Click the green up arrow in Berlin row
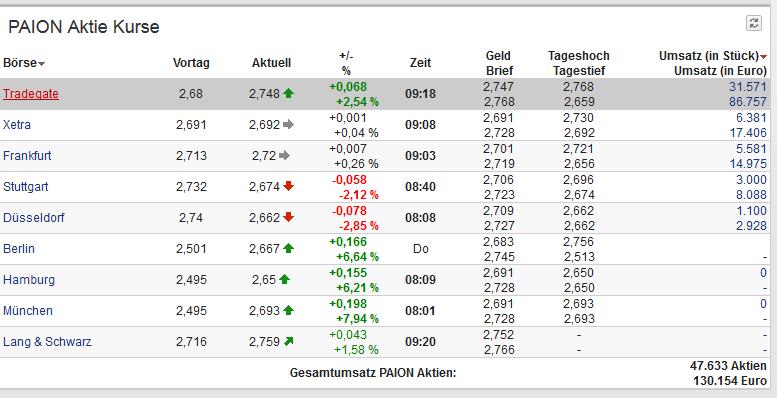Screen dimensions: 777x398 pyautogui.click(x=288, y=248)
